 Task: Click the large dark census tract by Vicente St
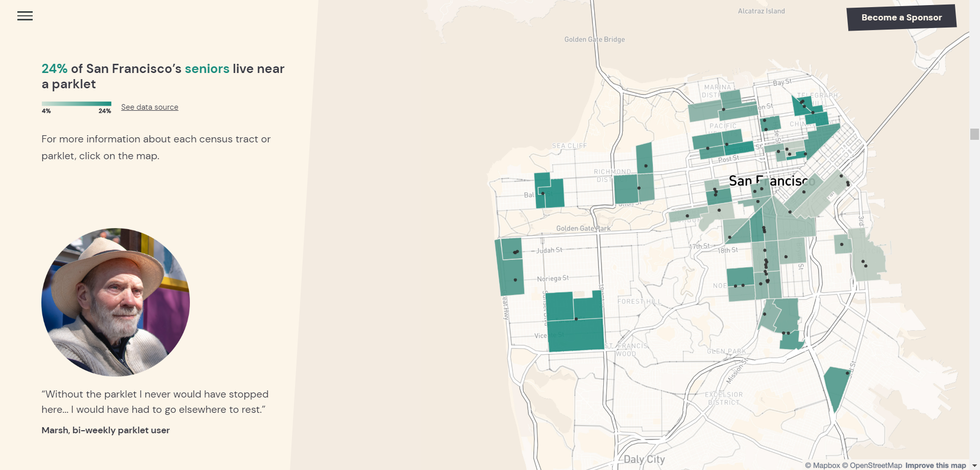576,336
